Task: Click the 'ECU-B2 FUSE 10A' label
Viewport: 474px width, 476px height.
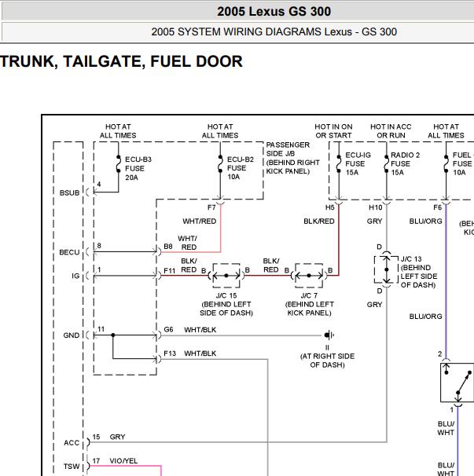Action: click(241, 168)
